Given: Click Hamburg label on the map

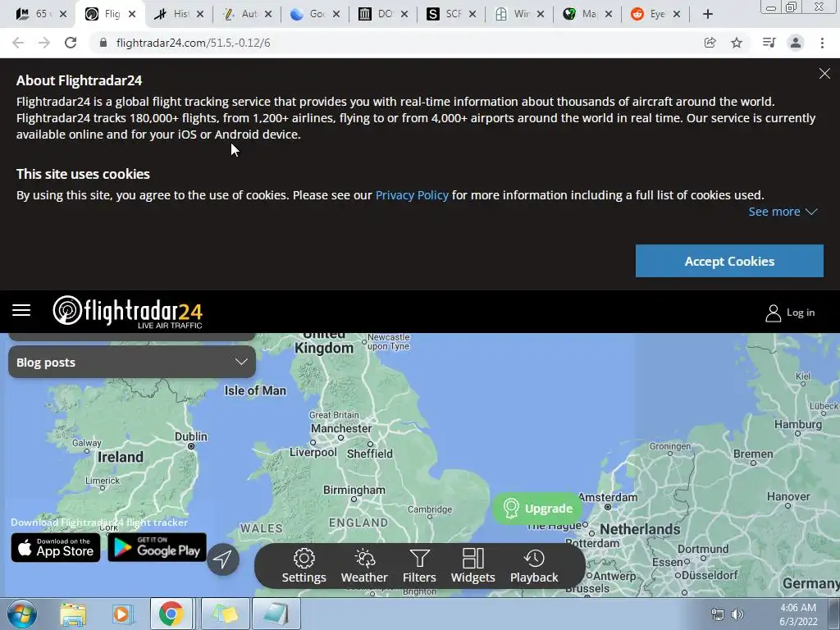Looking at the screenshot, I should tap(797, 424).
